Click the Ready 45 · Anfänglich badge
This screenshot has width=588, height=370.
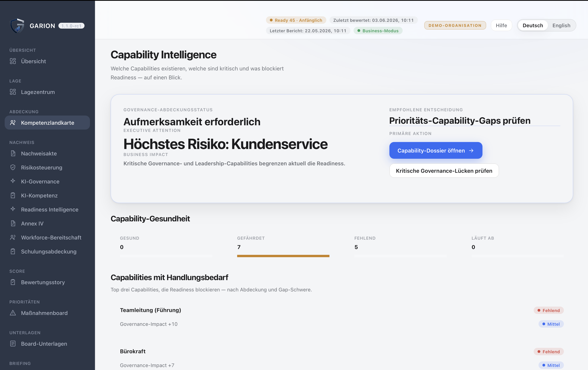(x=296, y=20)
